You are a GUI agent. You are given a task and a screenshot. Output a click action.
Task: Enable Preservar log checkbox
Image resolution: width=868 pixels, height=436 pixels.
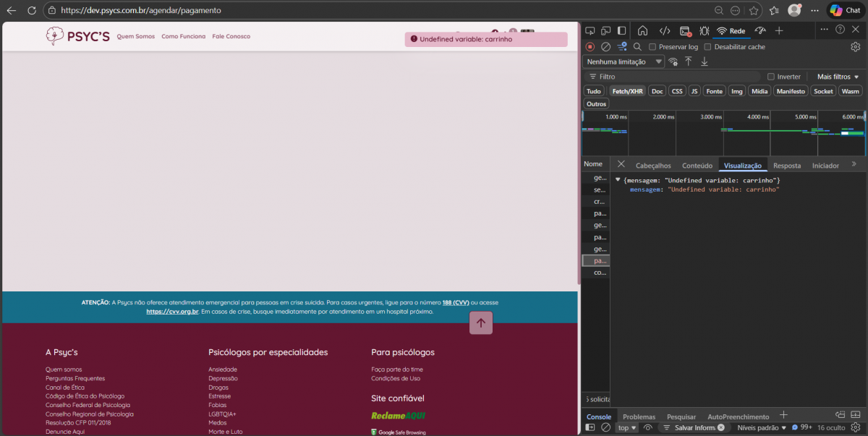click(x=652, y=47)
